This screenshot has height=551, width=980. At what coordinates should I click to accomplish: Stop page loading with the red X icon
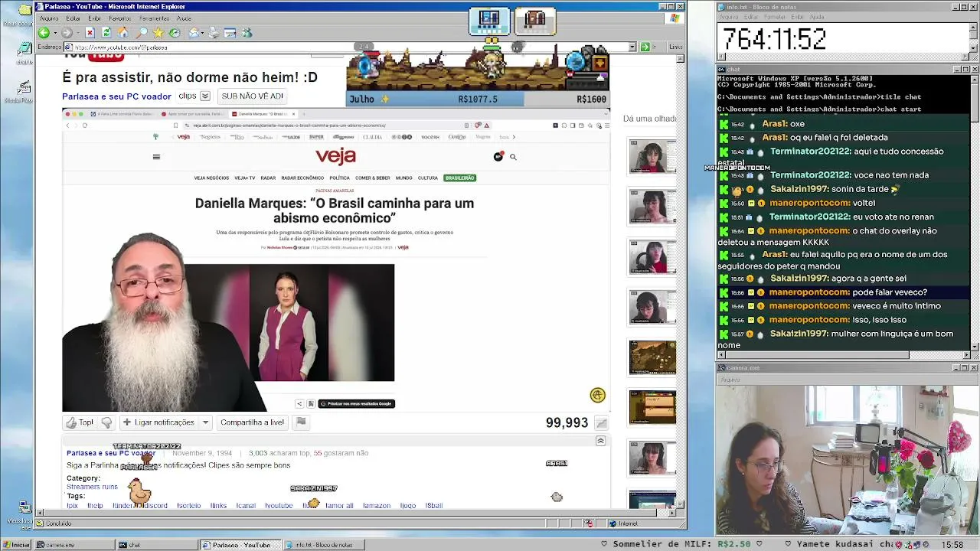pyautogui.click(x=90, y=33)
